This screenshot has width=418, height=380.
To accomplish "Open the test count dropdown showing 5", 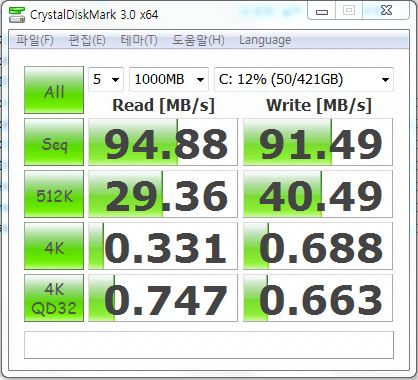I will 106,79.
